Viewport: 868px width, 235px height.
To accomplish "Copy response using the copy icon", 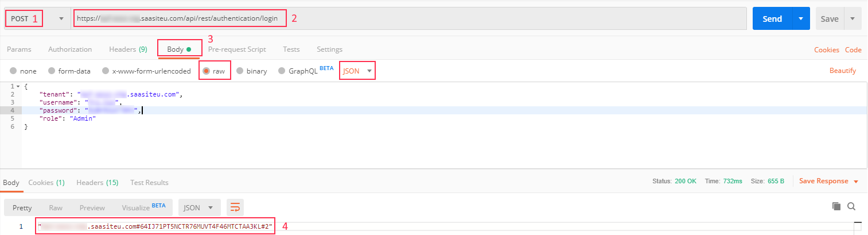I will pos(836,206).
